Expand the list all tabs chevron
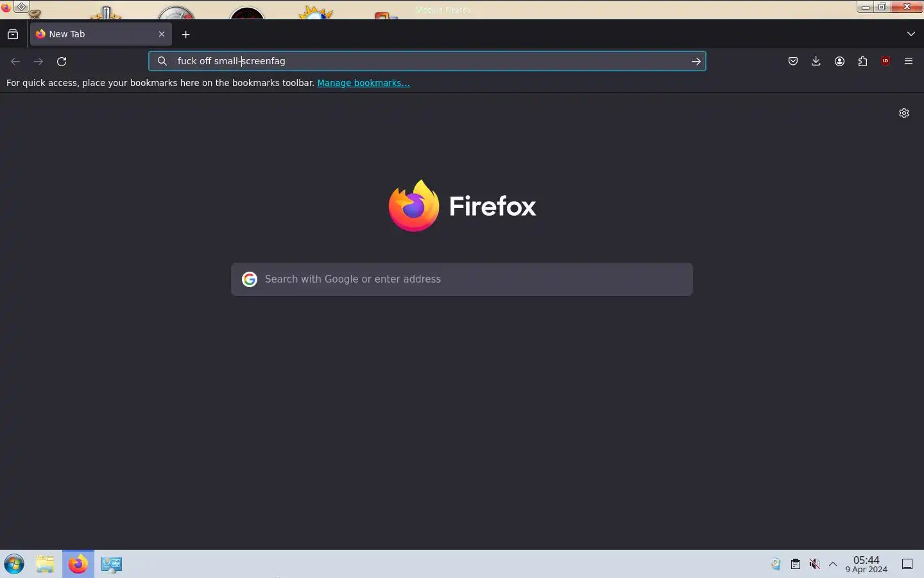924x578 pixels. [x=911, y=34]
